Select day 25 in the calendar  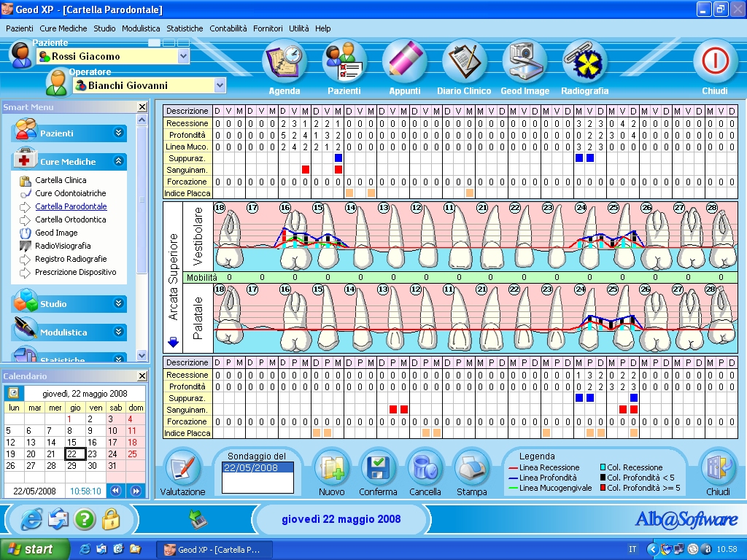(x=133, y=454)
